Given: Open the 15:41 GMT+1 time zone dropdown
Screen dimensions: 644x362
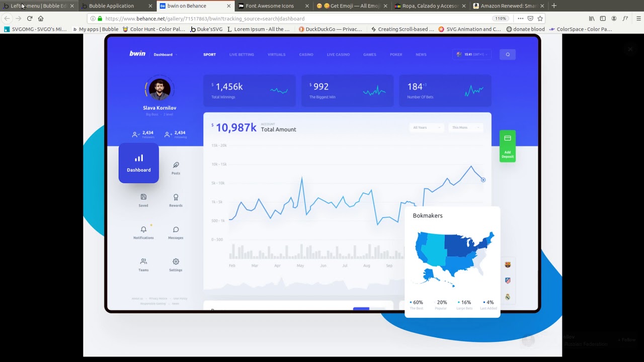Looking at the screenshot, I should coord(471,54).
